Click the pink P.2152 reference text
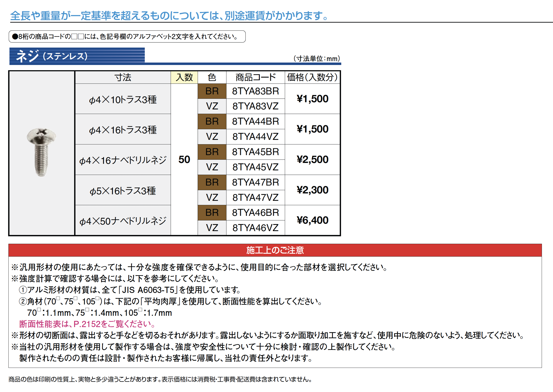 [x=87, y=324]
